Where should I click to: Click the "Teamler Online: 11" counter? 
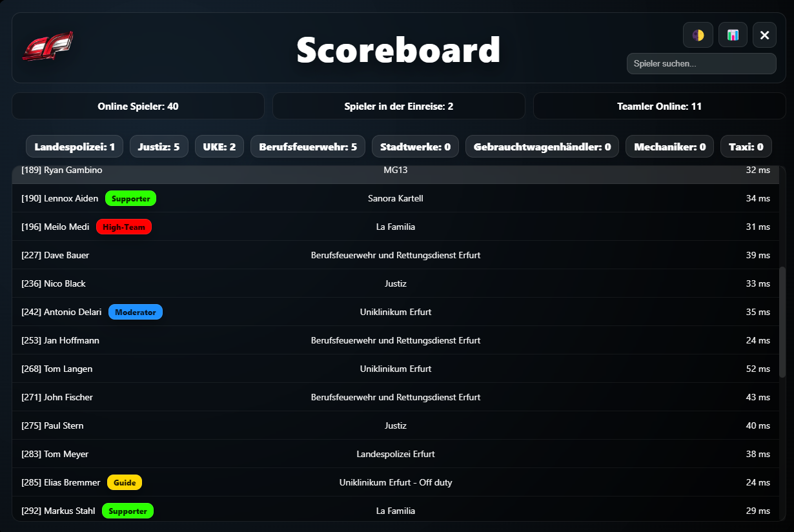660,106
